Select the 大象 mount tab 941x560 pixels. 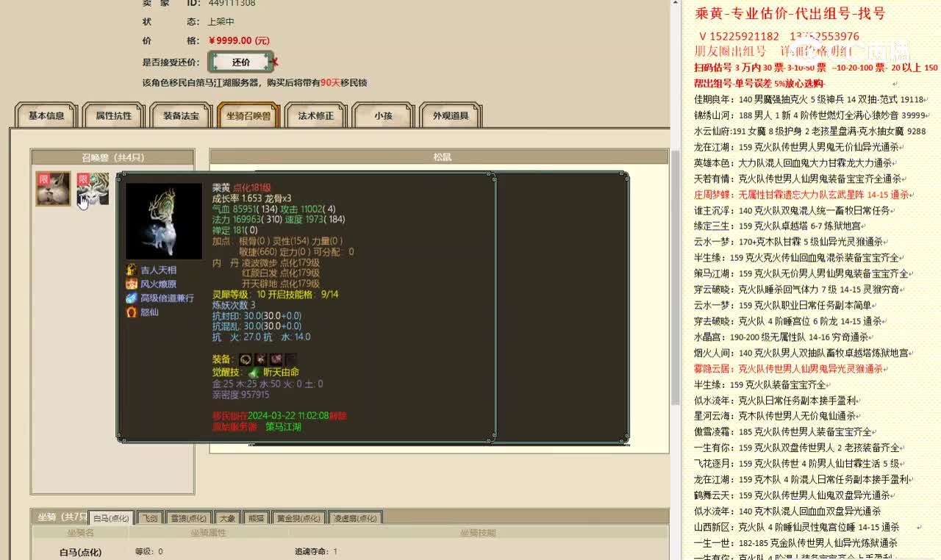(x=227, y=518)
